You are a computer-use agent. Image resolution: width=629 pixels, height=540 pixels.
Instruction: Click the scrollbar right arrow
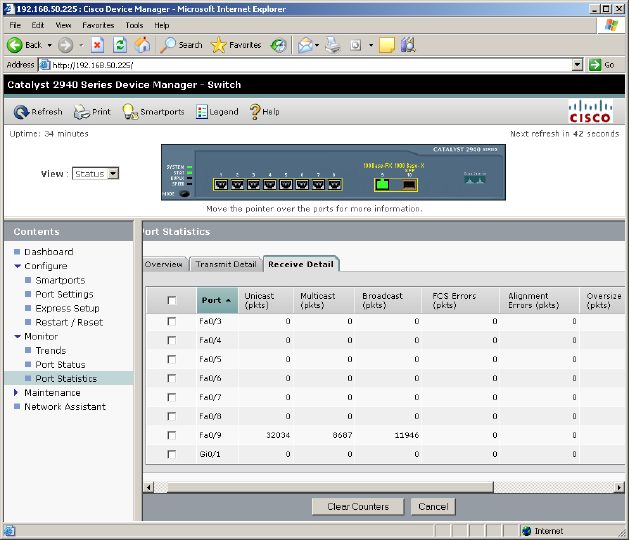click(619, 487)
